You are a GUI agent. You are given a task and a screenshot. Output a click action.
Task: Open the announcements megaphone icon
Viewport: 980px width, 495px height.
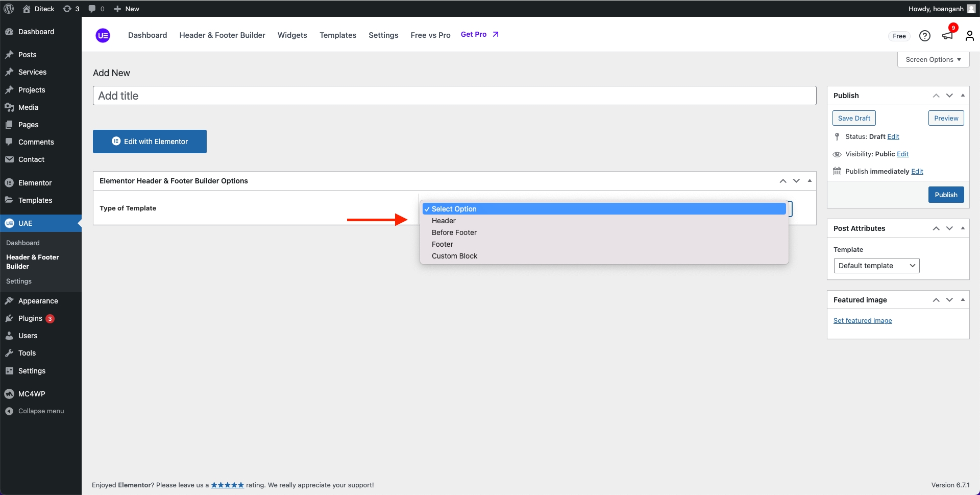point(947,36)
